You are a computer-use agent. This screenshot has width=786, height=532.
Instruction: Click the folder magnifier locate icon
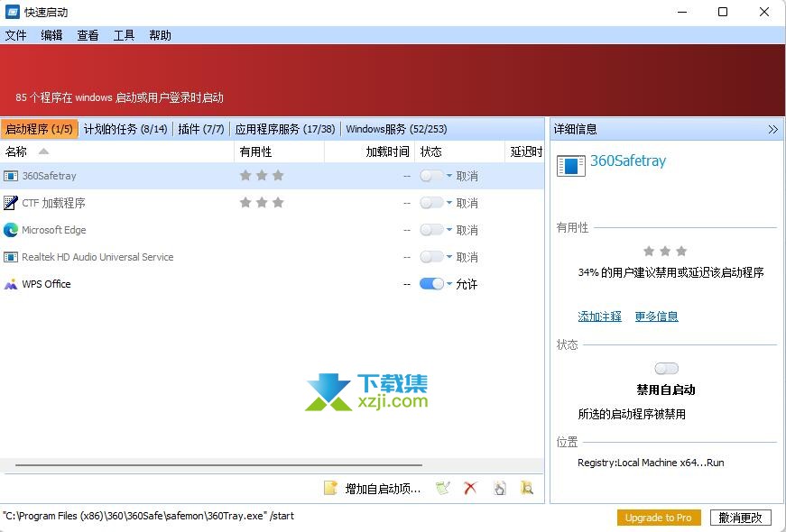pos(527,488)
